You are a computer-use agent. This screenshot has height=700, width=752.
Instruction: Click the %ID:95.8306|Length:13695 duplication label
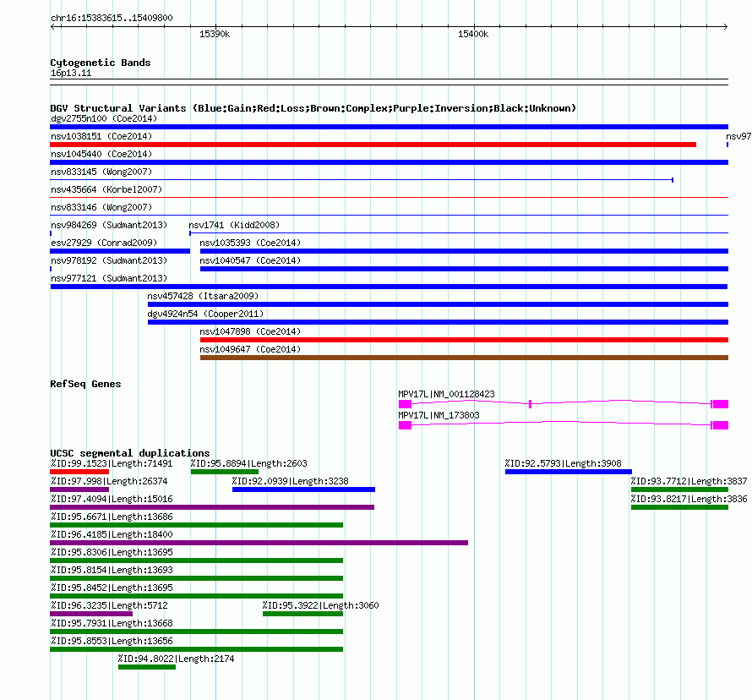112,552
